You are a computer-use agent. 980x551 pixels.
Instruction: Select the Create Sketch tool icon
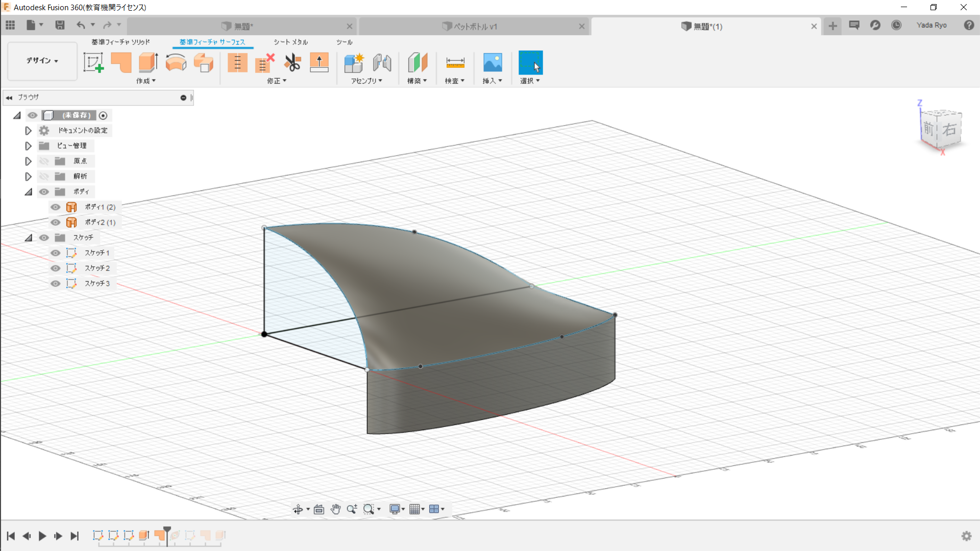coord(93,63)
